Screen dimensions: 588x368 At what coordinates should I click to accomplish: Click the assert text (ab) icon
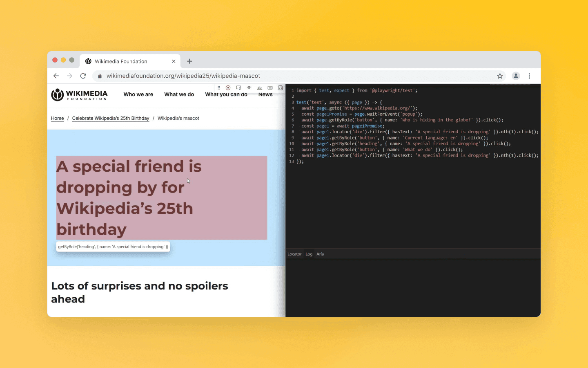pyautogui.click(x=259, y=88)
